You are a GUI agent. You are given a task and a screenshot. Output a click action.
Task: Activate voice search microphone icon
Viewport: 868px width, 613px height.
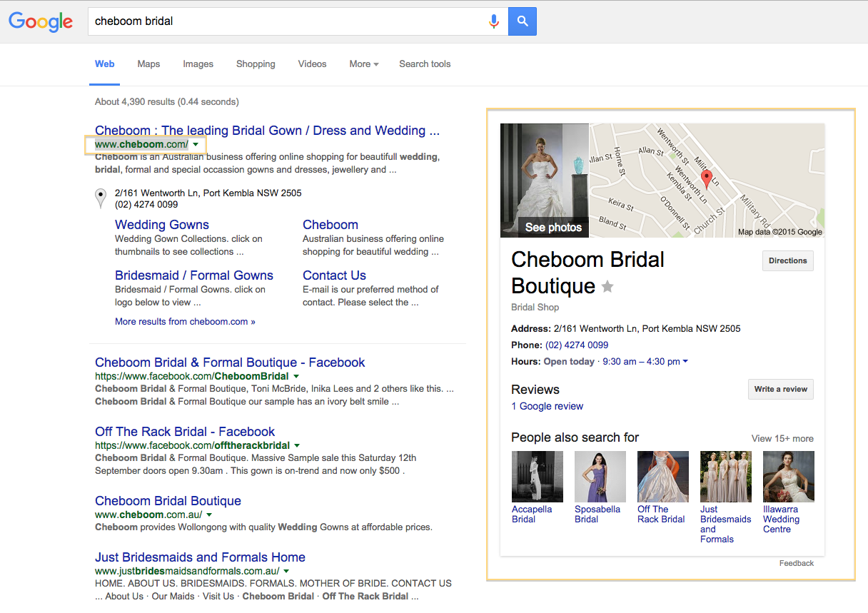click(493, 21)
